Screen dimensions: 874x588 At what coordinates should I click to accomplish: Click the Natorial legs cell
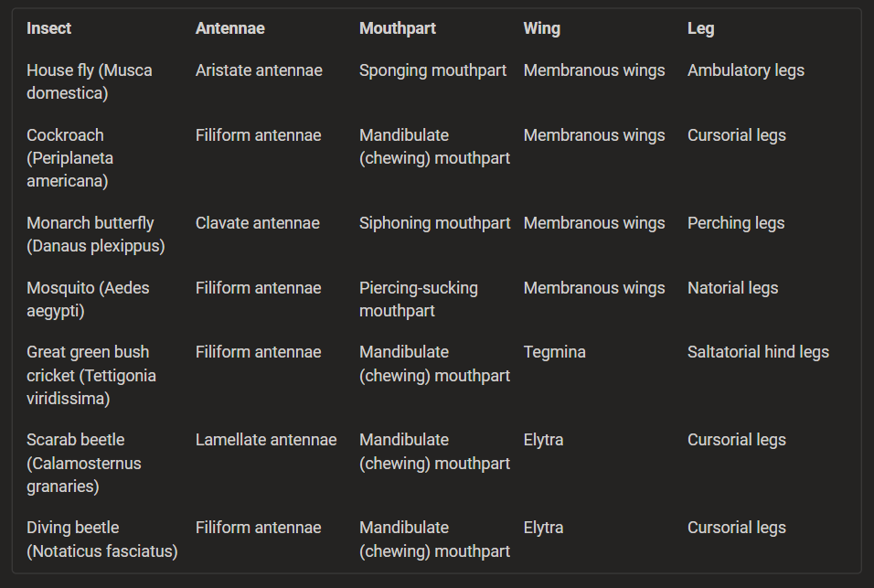pos(732,288)
